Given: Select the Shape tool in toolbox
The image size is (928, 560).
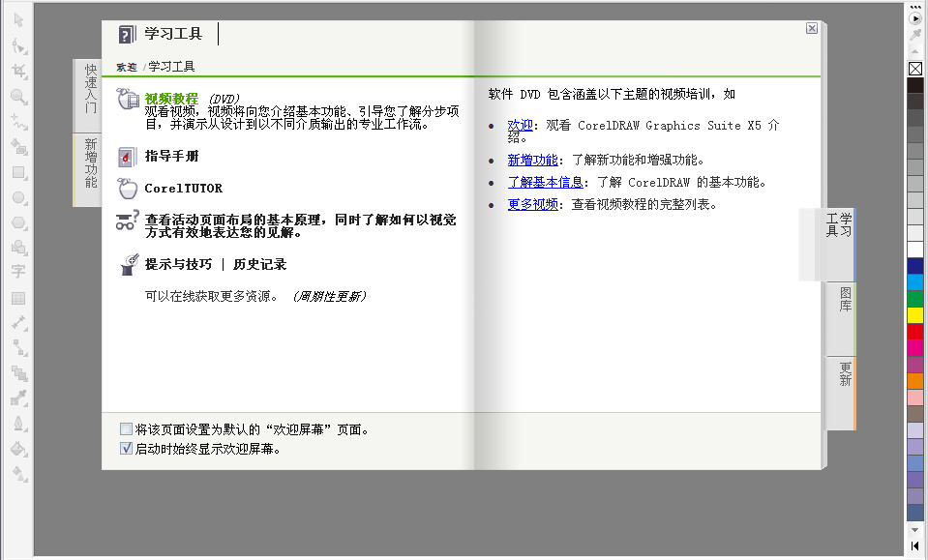Looking at the screenshot, I should click(x=18, y=45).
